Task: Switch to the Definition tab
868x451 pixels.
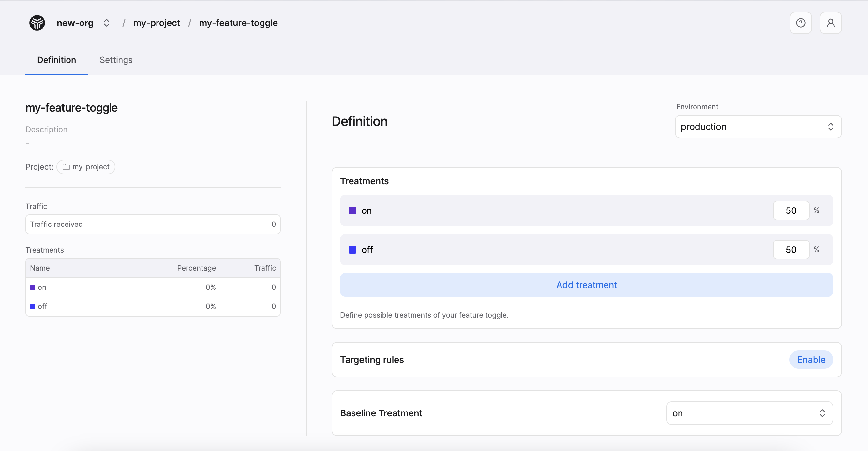Action: pos(57,60)
